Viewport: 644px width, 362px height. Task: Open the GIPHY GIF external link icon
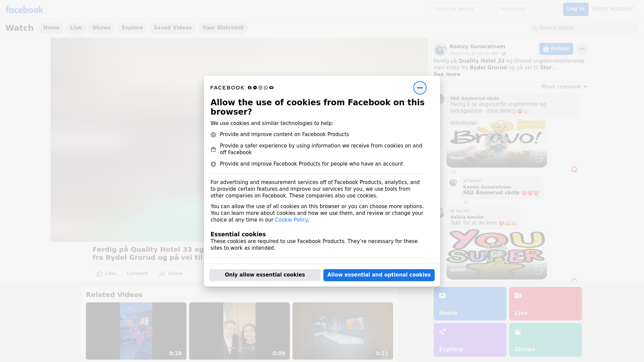[x=539, y=270]
